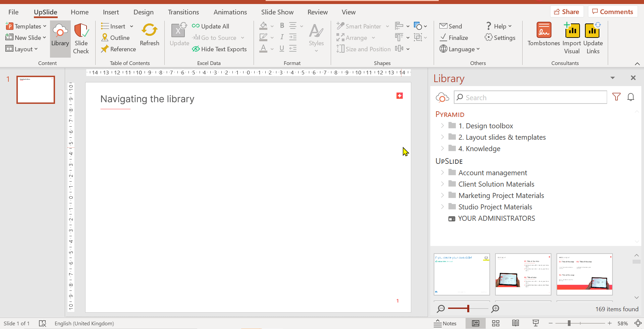Fit slide to current window

pyautogui.click(x=638, y=323)
